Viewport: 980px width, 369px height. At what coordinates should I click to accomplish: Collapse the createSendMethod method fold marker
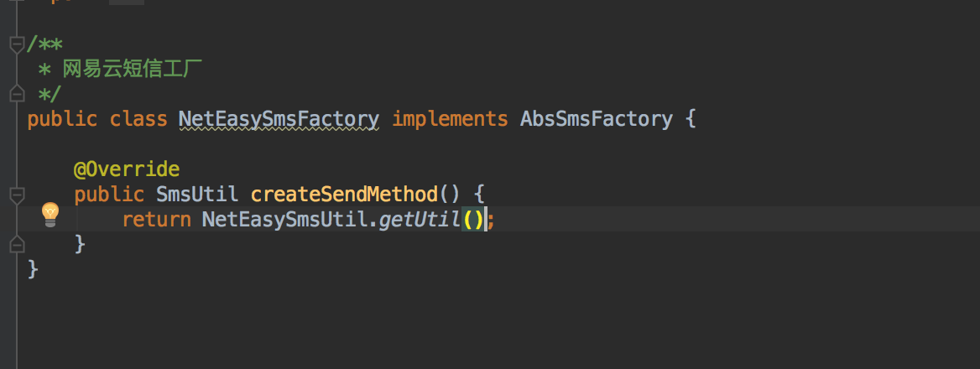[x=16, y=195]
